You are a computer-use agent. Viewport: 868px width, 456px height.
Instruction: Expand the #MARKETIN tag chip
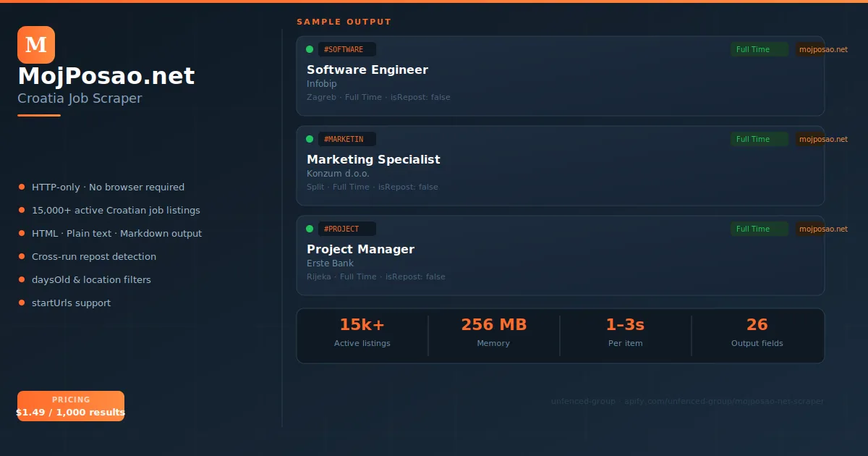[346, 138]
